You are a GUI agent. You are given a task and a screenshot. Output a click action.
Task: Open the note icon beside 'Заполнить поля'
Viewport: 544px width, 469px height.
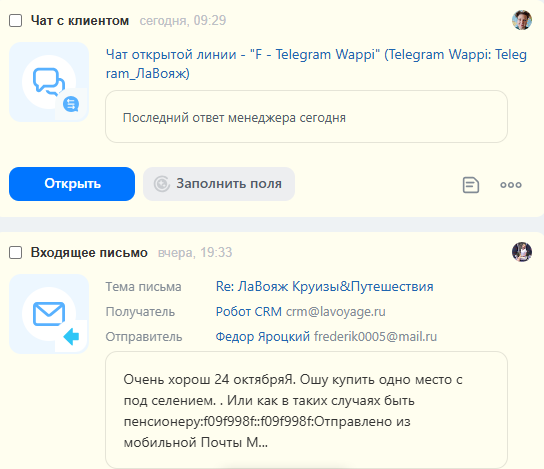(x=471, y=185)
